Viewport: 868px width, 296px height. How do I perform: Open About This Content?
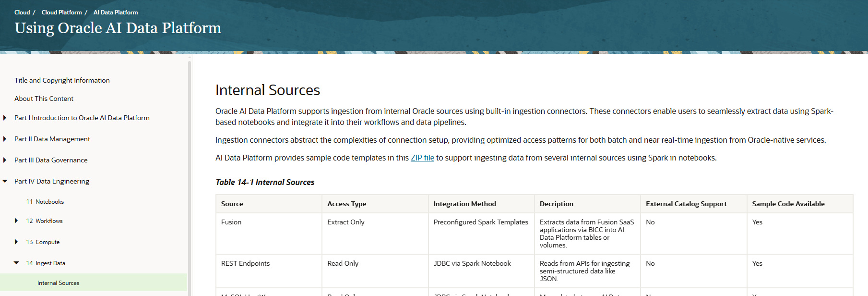point(44,99)
